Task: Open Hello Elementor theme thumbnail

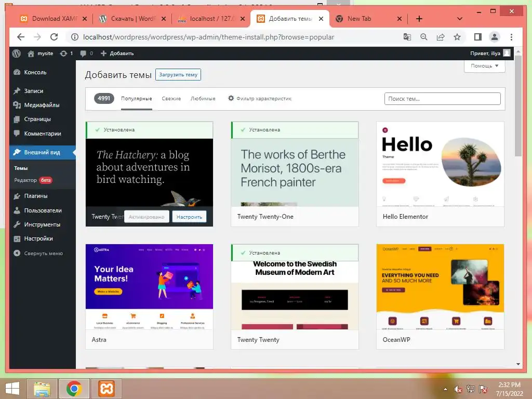Action: [x=440, y=164]
